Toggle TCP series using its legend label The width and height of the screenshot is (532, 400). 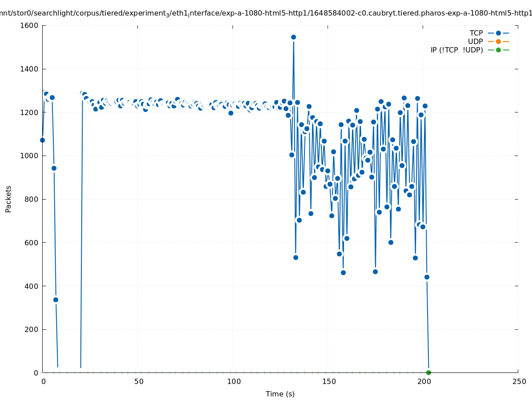coord(476,33)
